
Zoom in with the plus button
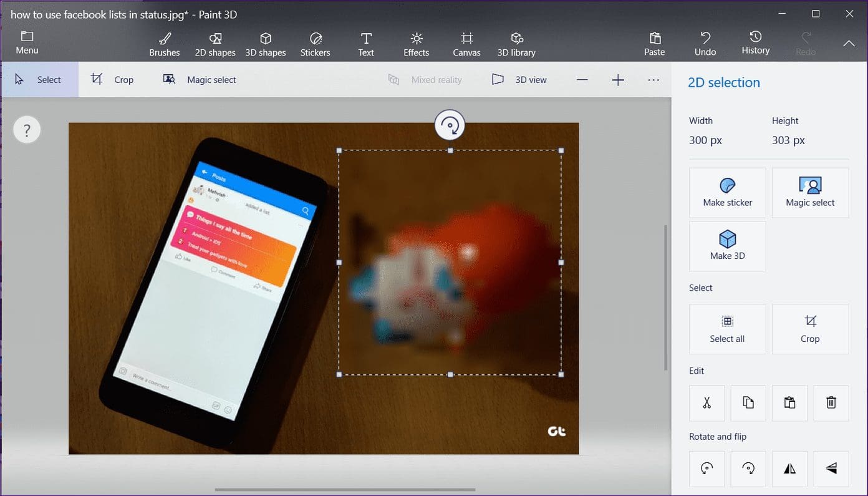pyautogui.click(x=618, y=80)
